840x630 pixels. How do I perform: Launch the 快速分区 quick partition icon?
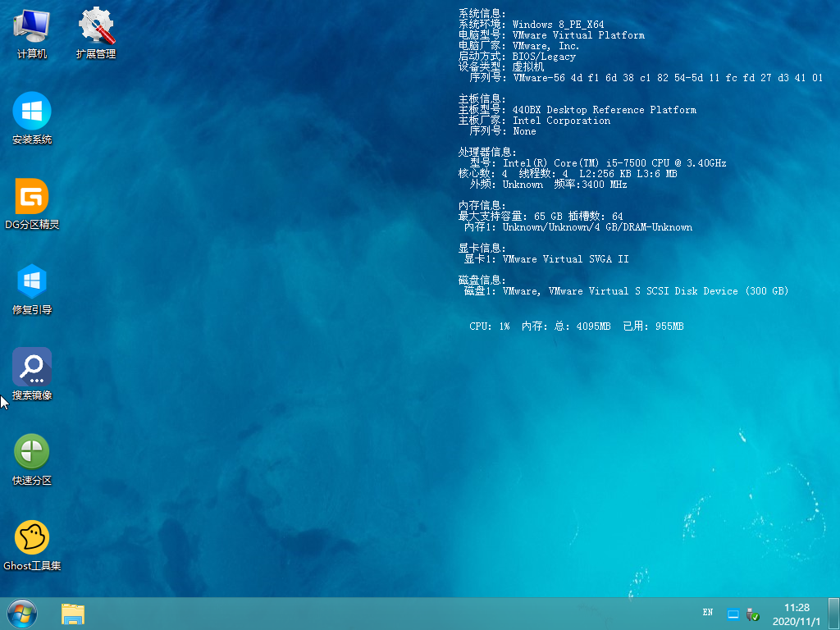[32, 460]
